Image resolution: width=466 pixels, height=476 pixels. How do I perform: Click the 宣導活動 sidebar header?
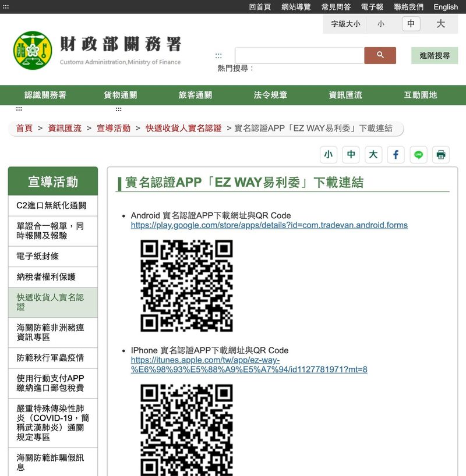point(53,181)
